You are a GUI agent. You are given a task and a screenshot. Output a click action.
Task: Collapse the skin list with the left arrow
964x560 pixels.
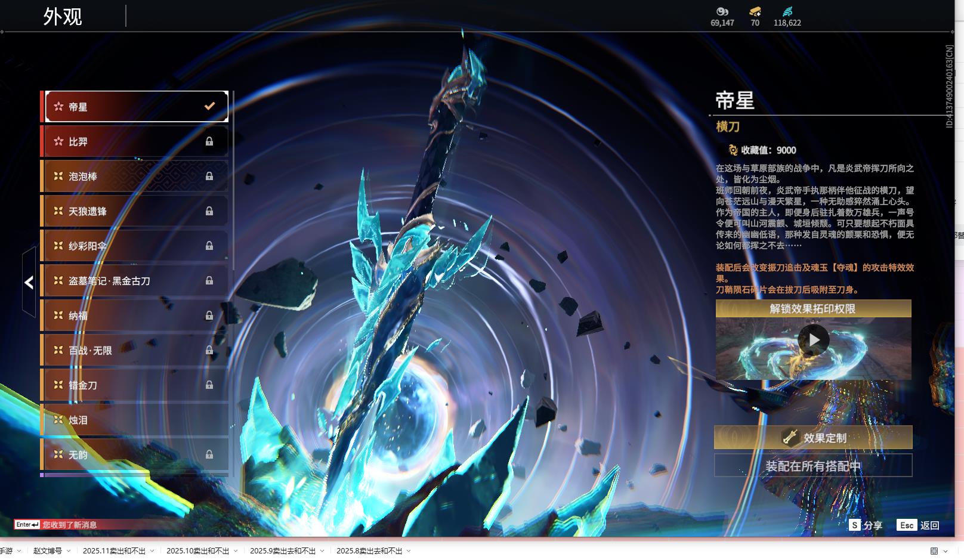pos(29,282)
